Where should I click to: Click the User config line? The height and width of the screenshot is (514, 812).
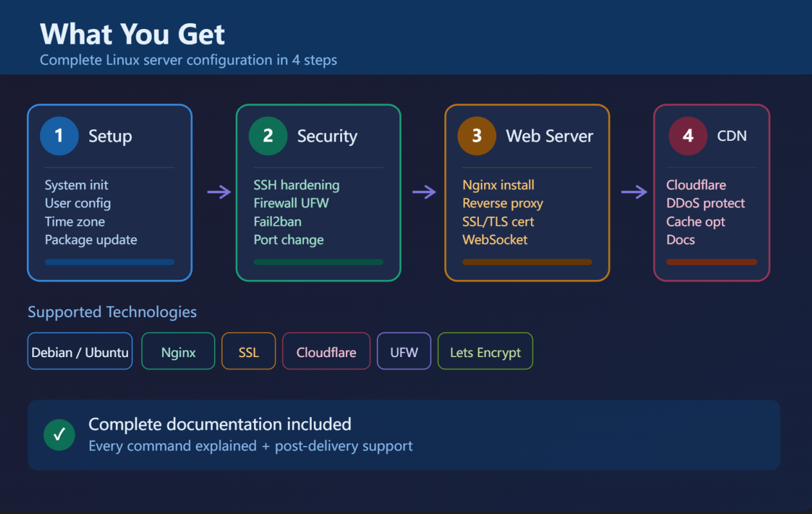pyautogui.click(x=78, y=203)
